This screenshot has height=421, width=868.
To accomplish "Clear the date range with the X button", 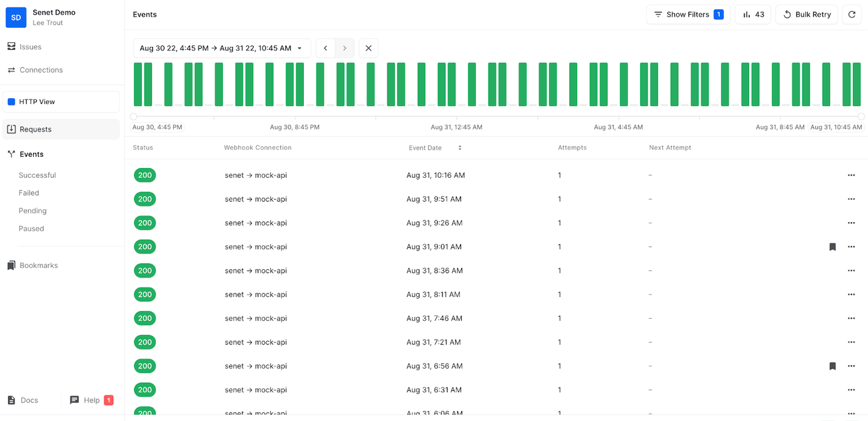I will click(368, 48).
